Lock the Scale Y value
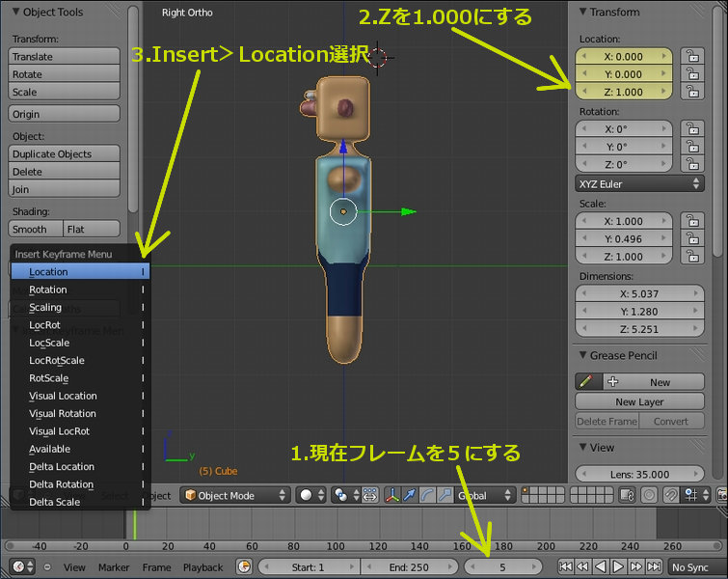This screenshot has width=728, height=579. click(x=692, y=238)
